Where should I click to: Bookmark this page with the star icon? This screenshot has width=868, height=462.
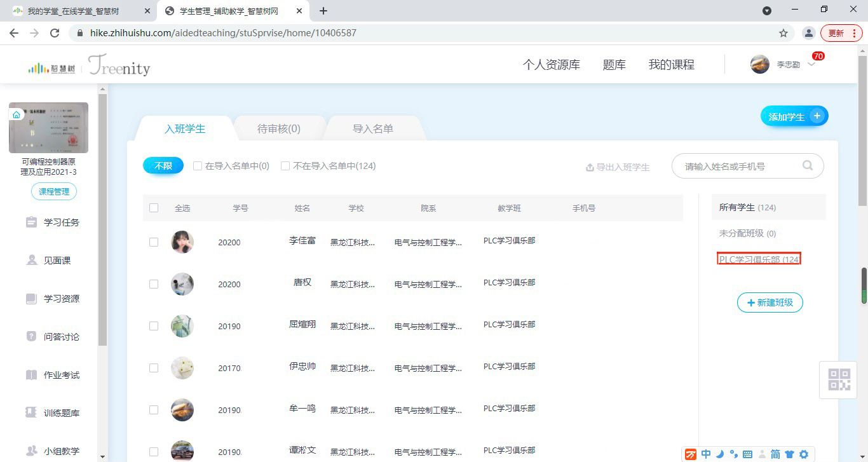[x=783, y=33]
